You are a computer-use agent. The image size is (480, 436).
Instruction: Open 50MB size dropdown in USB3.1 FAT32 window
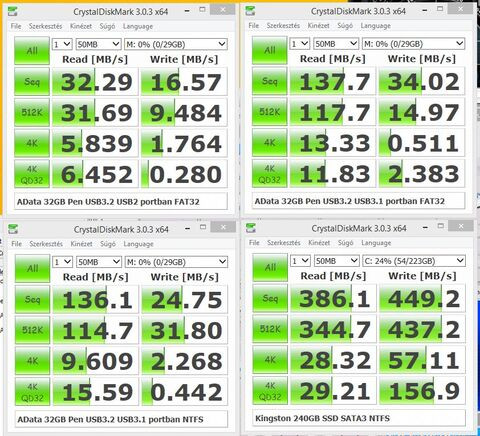pos(336,43)
